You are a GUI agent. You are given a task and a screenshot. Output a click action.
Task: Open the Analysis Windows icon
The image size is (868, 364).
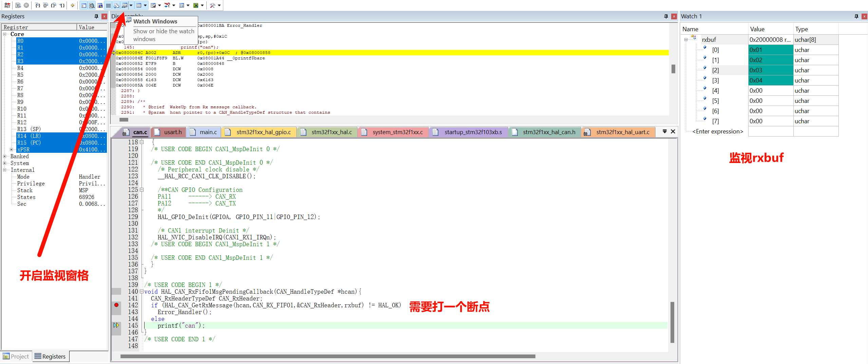point(167,5)
